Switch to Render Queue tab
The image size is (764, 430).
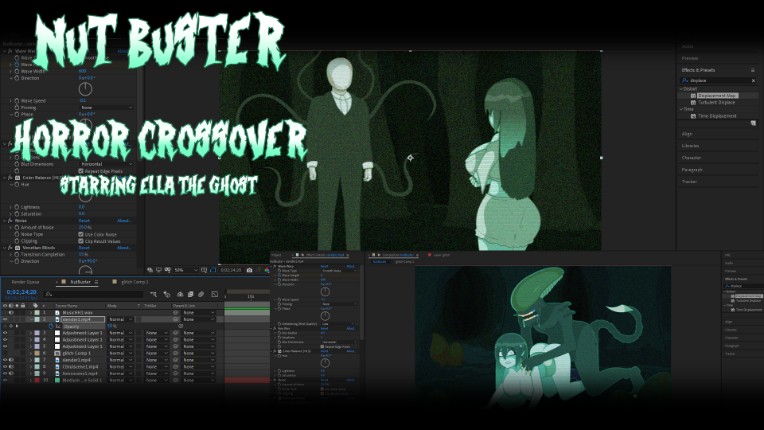(x=25, y=282)
